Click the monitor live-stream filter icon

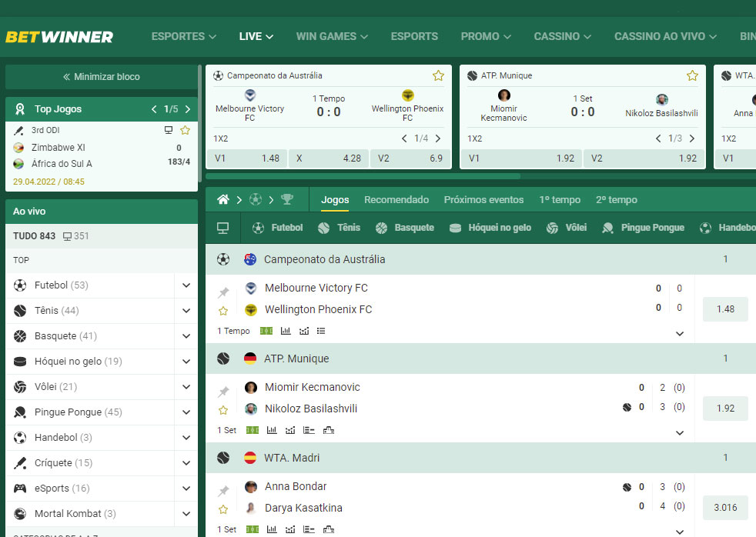222,228
